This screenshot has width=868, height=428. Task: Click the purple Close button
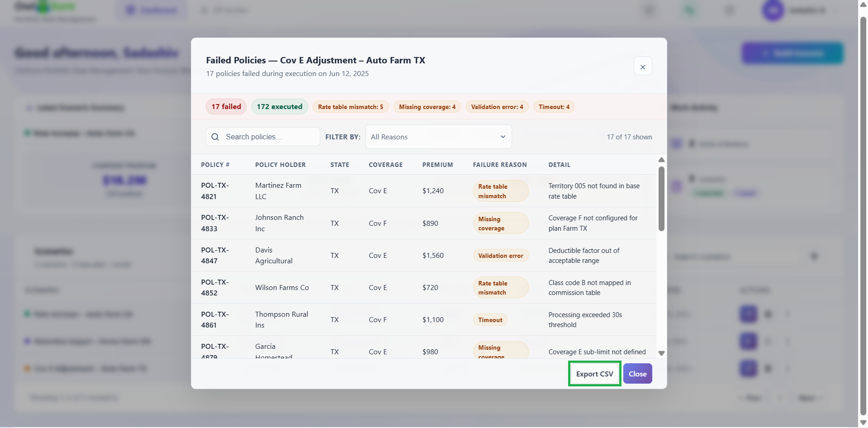pyautogui.click(x=637, y=374)
